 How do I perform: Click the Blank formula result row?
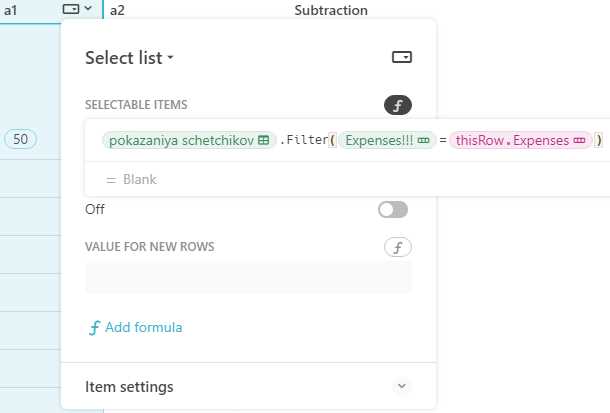pyautogui.click(x=347, y=179)
